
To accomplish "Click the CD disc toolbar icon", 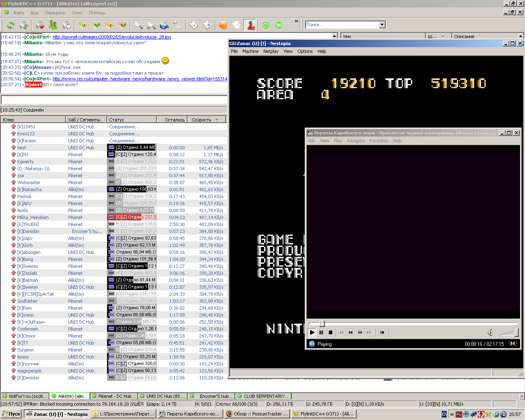I will (x=207, y=25).
